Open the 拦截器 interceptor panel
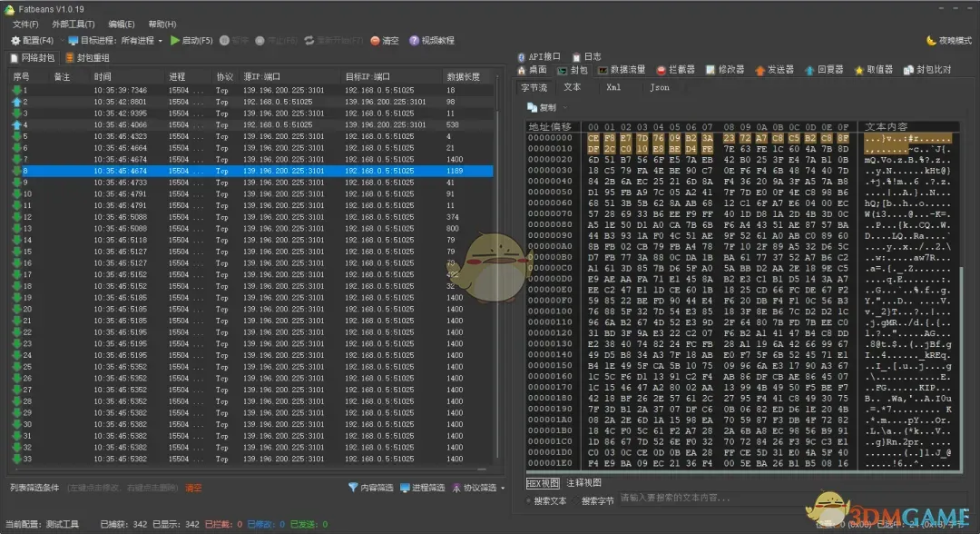Viewport: 980px width, 534px height. pos(674,70)
